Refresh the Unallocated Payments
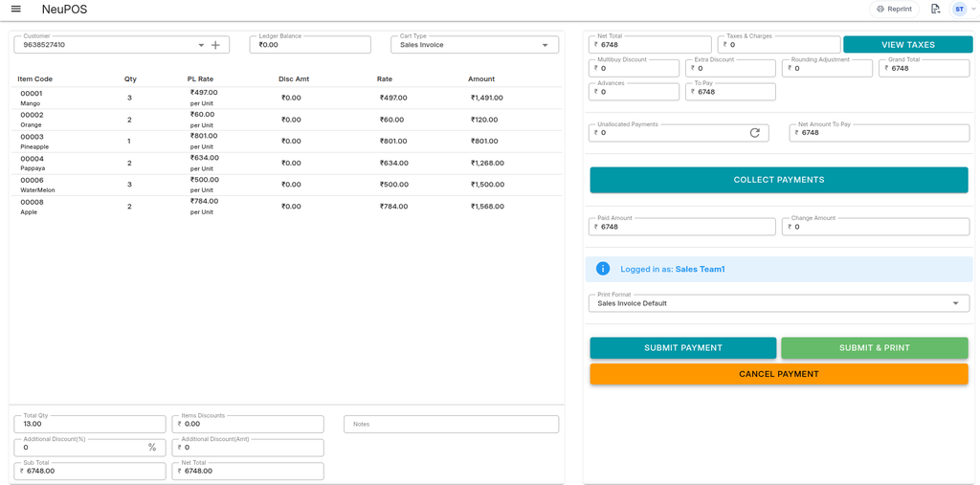The image size is (980, 485). pos(754,133)
